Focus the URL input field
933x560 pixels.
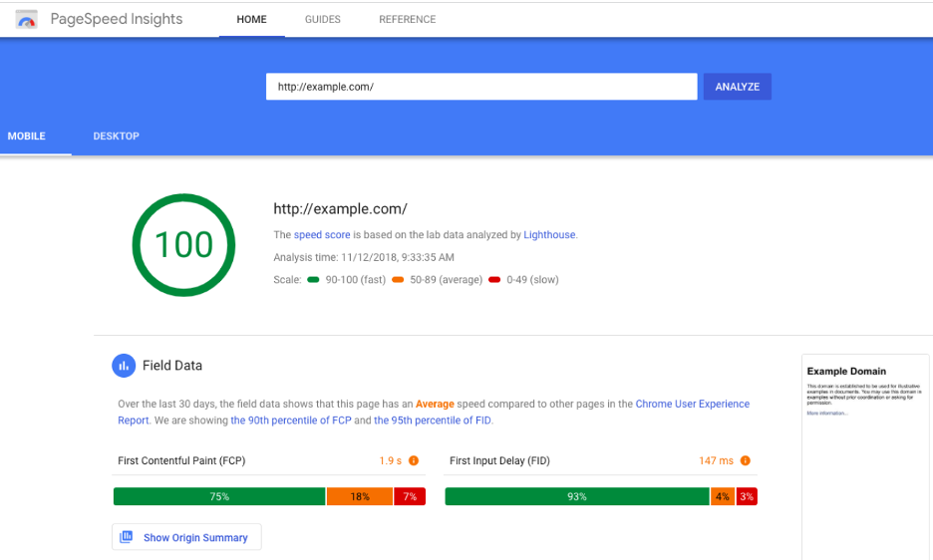pos(480,87)
